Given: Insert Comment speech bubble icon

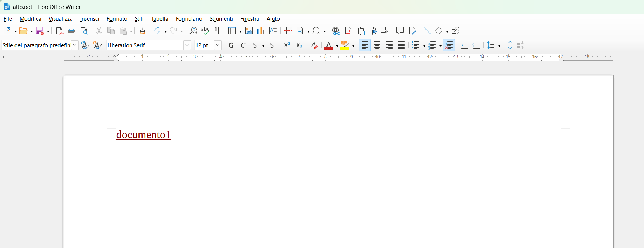Looking at the screenshot, I should pyautogui.click(x=400, y=31).
